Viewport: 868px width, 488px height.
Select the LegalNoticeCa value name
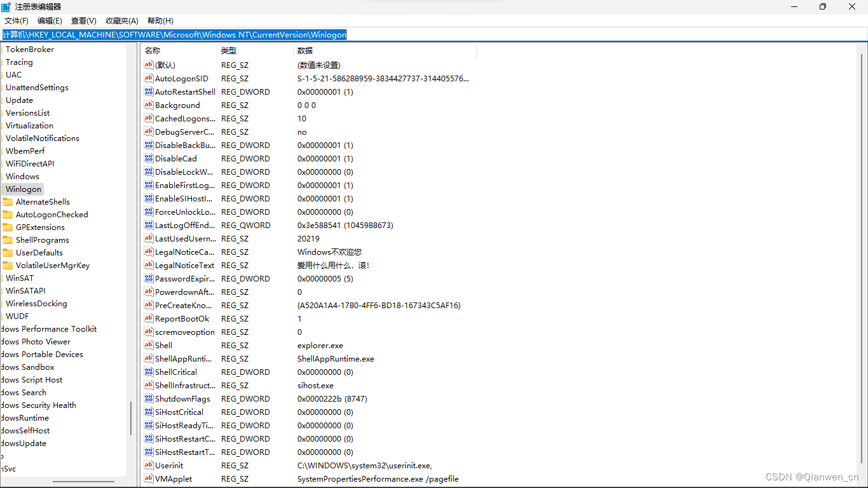click(185, 252)
